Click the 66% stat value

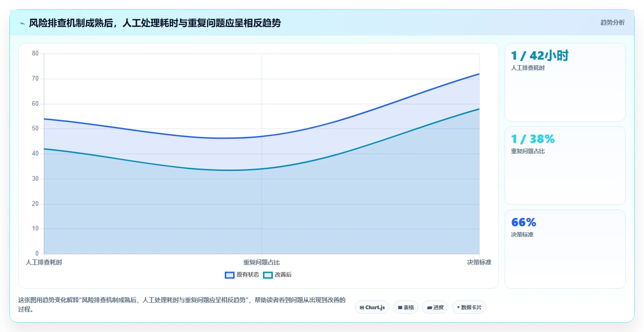(x=524, y=222)
